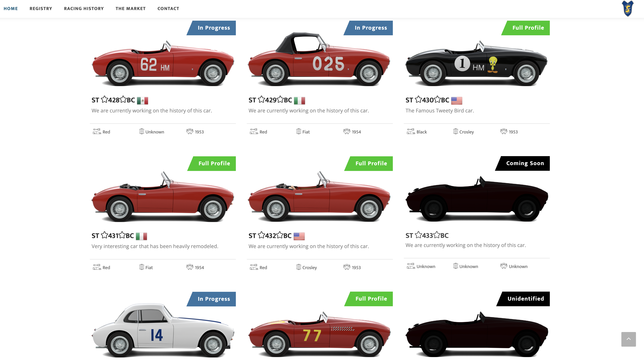Click the Siata shield logo icon

click(x=628, y=9)
